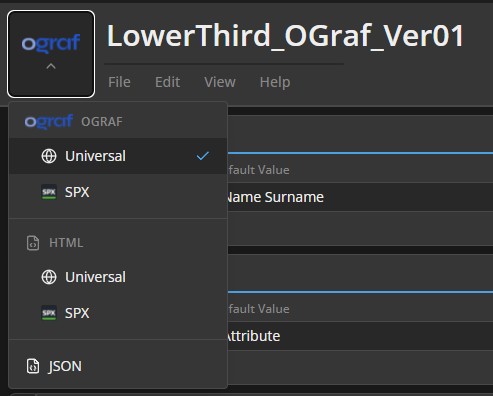
Task: Open the View menu
Action: (220, 82)
